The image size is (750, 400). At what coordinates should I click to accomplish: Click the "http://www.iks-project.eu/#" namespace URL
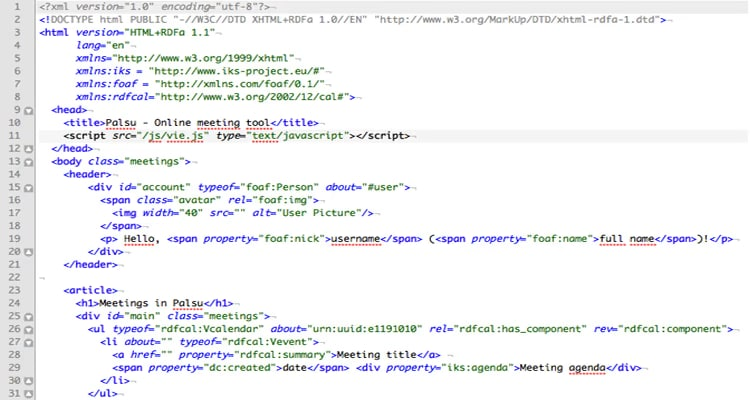237,71
